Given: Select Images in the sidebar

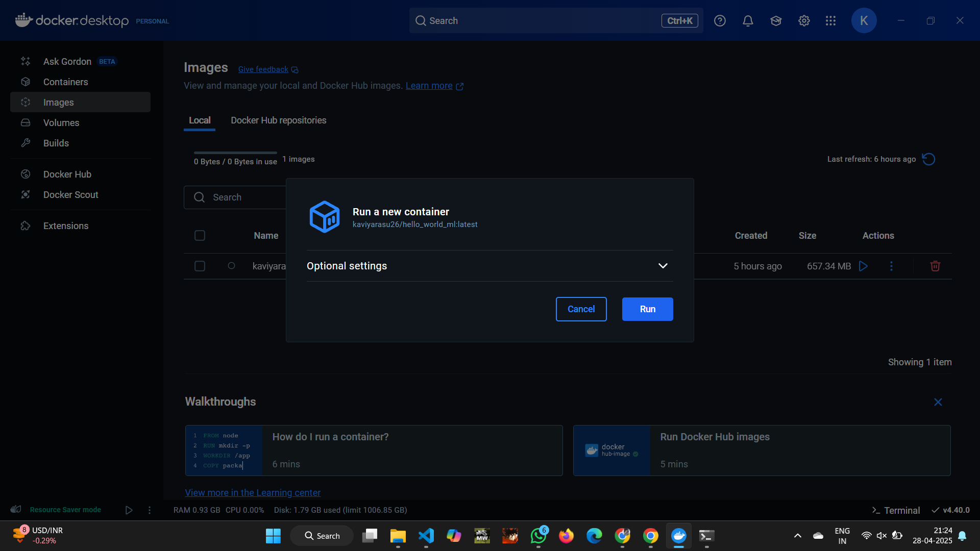Looking at the screenshot, I should (x=80, y=102).
